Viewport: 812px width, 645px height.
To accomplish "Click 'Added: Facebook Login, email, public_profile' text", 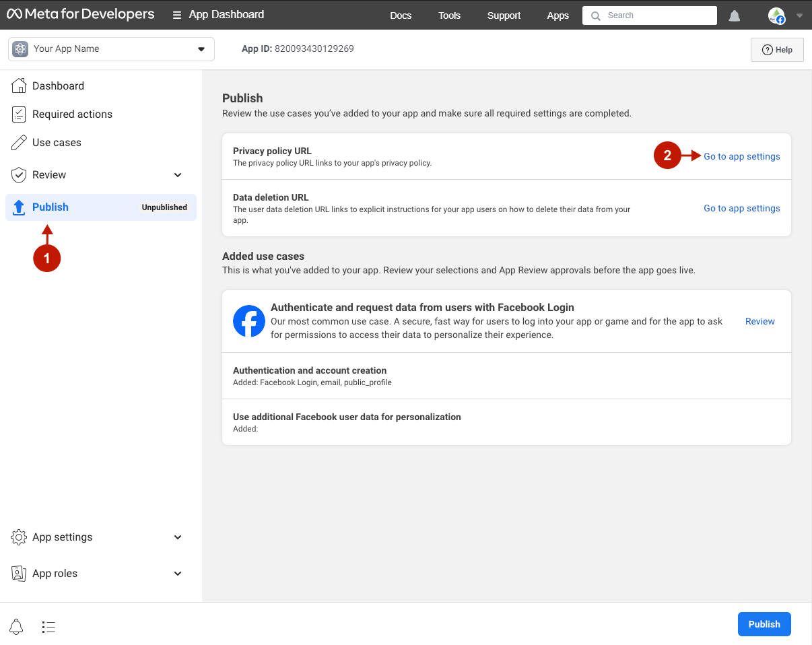I will point(312,382).
